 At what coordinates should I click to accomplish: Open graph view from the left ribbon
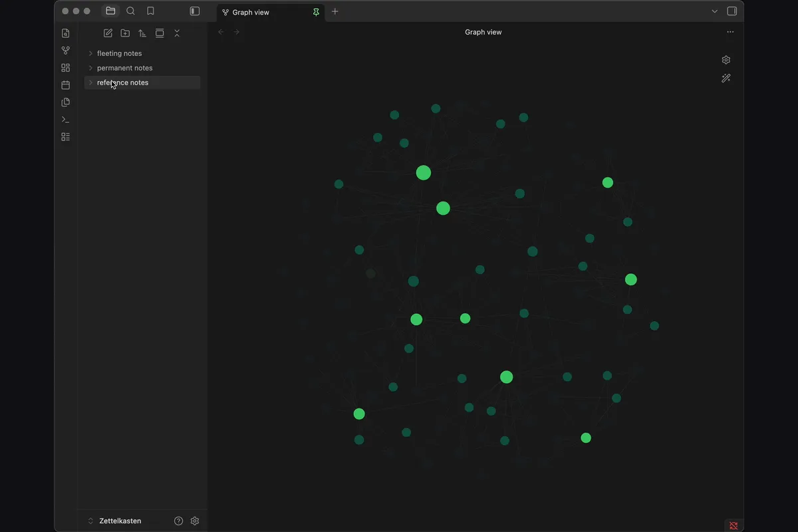(65, 51)
